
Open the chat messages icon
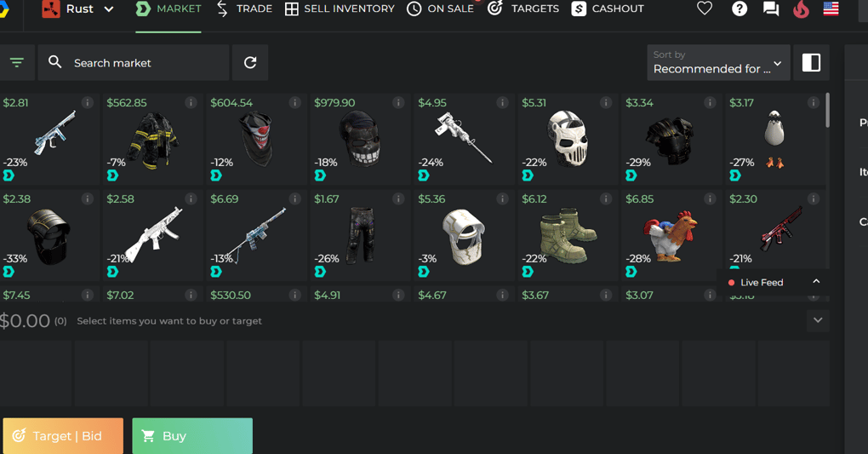point(771,9)
